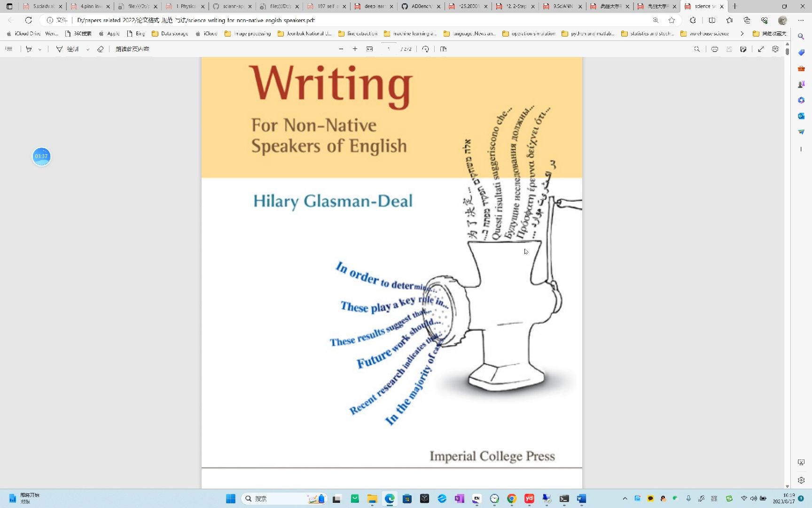Open the Windows Start menu
The height and width of the screenshot is (508, 812).
coord(231,499)
